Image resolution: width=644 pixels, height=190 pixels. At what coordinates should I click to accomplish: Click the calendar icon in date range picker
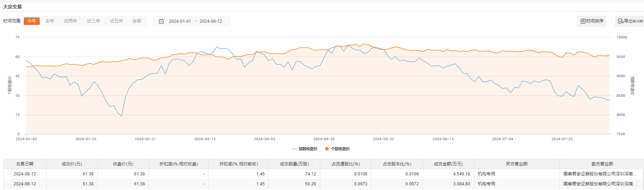[161, 21]
